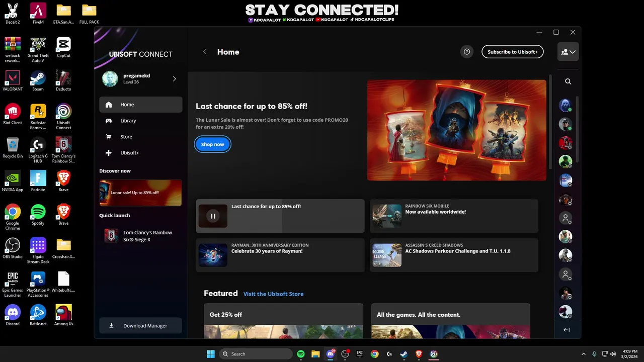Screen dimensions: 644x362
Task: Expand the friends panel dropdown button
Action: click(568, 52)
